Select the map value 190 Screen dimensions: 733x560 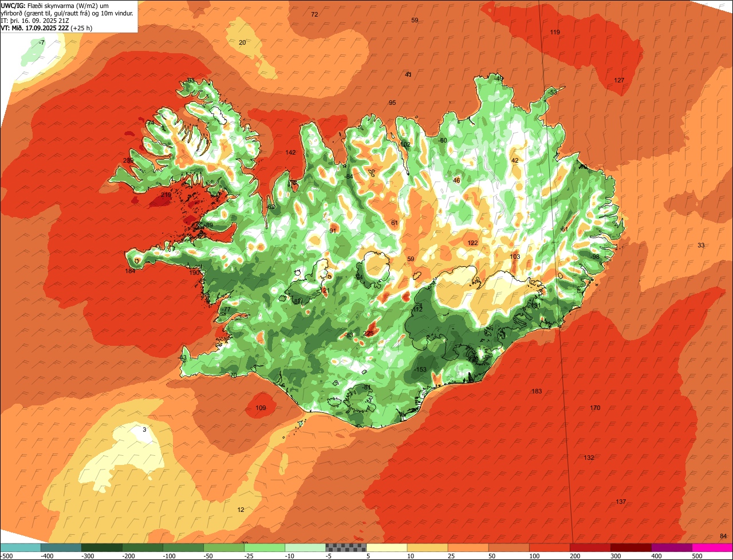click(195, 273)
